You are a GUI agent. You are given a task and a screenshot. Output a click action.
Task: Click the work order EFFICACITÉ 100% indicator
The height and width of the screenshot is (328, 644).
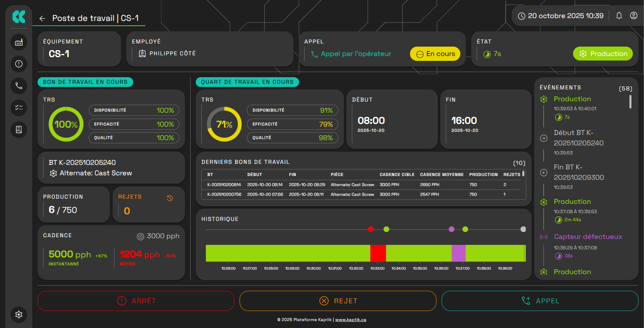pos(134,124)
